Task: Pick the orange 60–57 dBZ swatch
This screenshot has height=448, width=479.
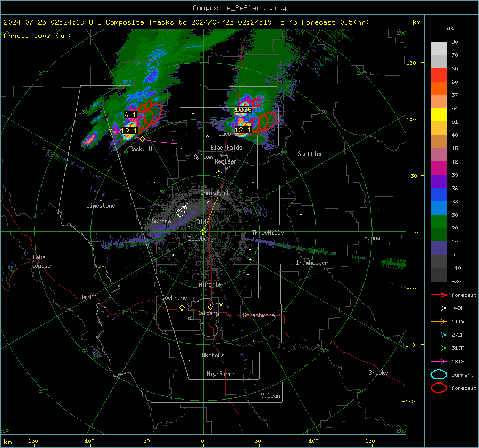Action: tap(439, 88)
